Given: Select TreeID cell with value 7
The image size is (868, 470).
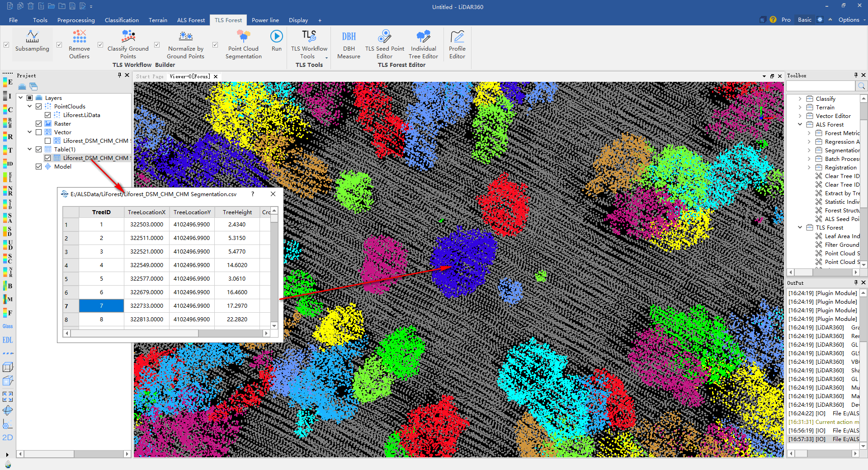Looking at the screenshot, I should tap(101, 306).
